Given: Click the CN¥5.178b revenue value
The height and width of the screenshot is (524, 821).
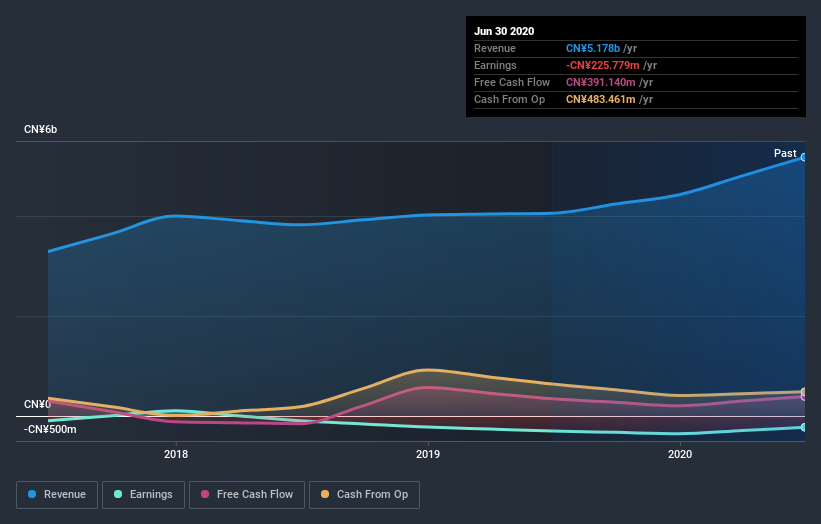Looking at the screenshot, I should click(x=593, y=48).
